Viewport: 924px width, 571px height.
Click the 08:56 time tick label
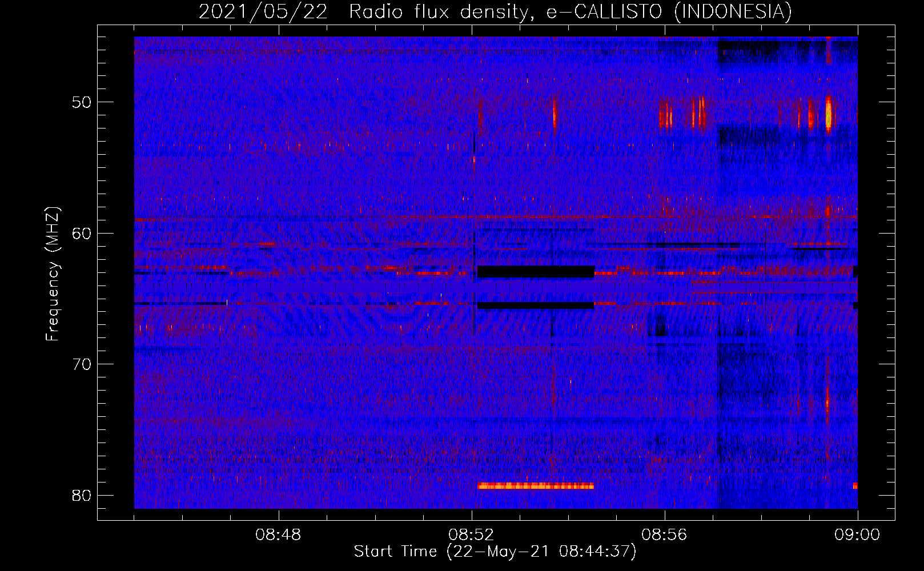point(664,535)
